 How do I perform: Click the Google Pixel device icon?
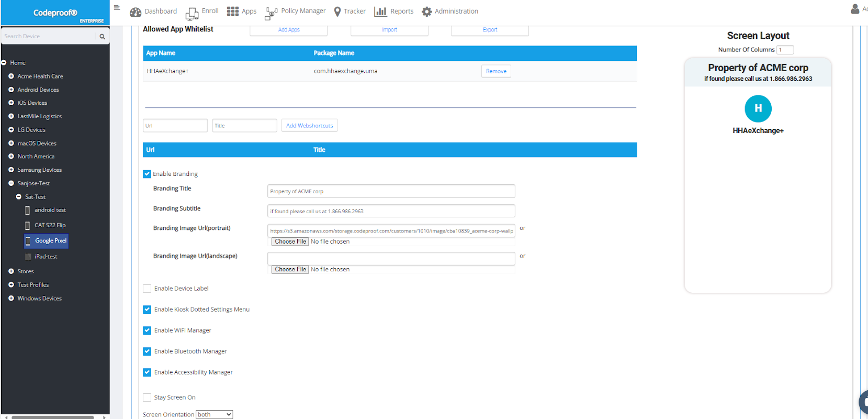[28, 241]
